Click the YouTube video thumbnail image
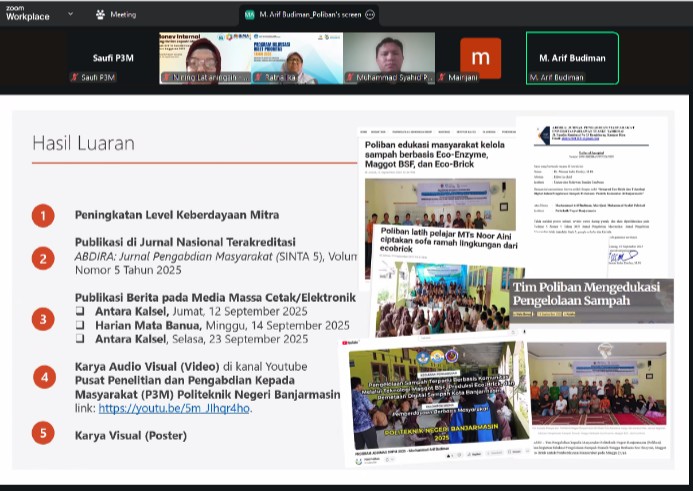This screenshot has width=693, height=491. pyautogui.click(x=438, y=396)
